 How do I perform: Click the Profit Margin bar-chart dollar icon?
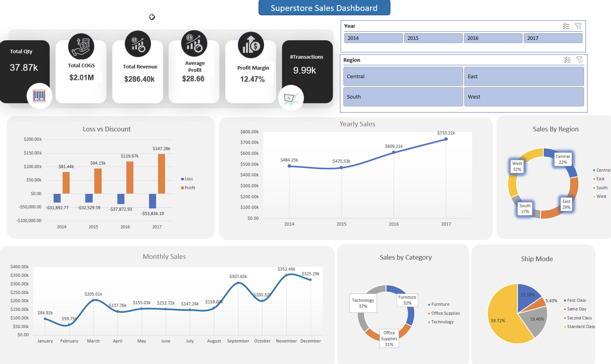coord(251,45)
